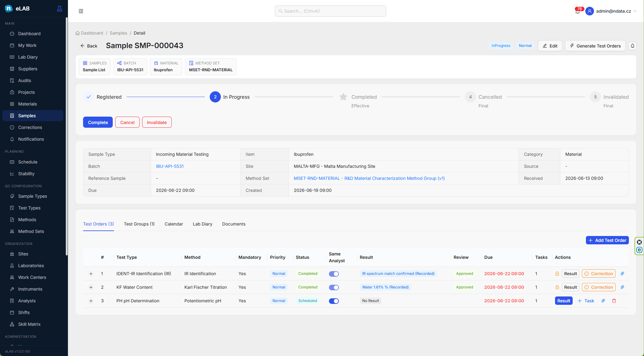The image size is (644, 356).
Task: Click the sample notification bell button
Action: click(632, 46)
